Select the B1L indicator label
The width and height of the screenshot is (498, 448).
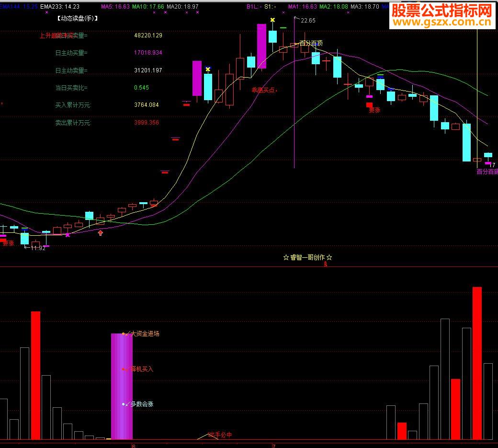[x=254, y=7]
